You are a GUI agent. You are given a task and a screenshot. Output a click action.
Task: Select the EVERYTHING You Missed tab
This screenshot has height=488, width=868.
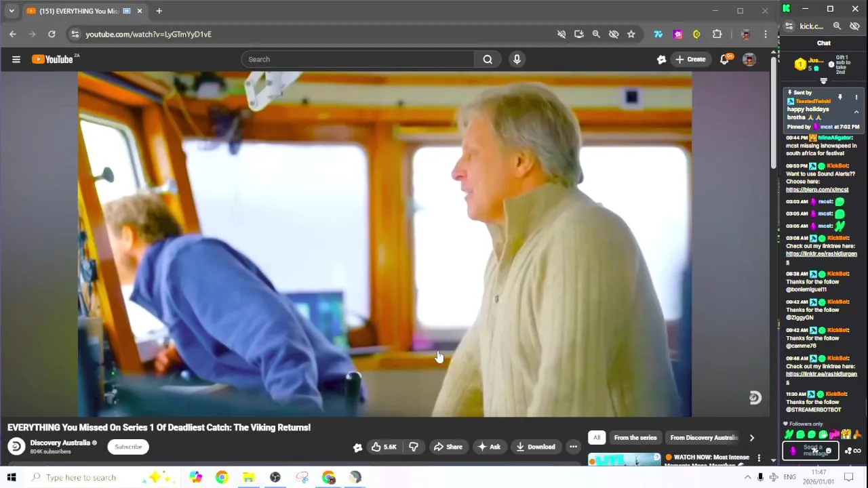pos(79,11)
